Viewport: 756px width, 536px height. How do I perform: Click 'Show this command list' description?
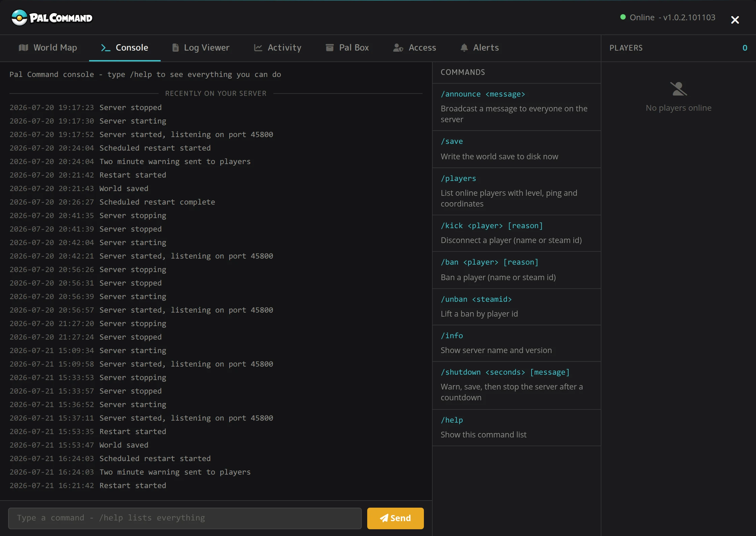coord(483,435)
